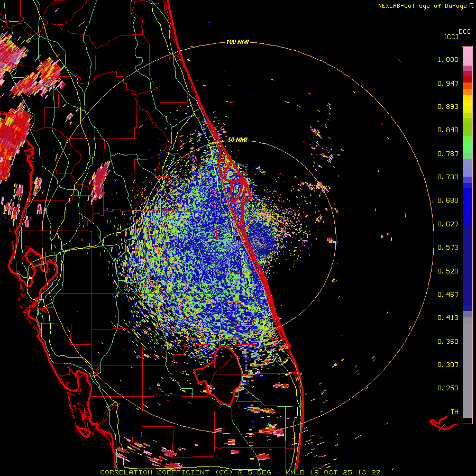
Task: Click the 19 OCT 25 date text
Action: (x=331, y=472)
